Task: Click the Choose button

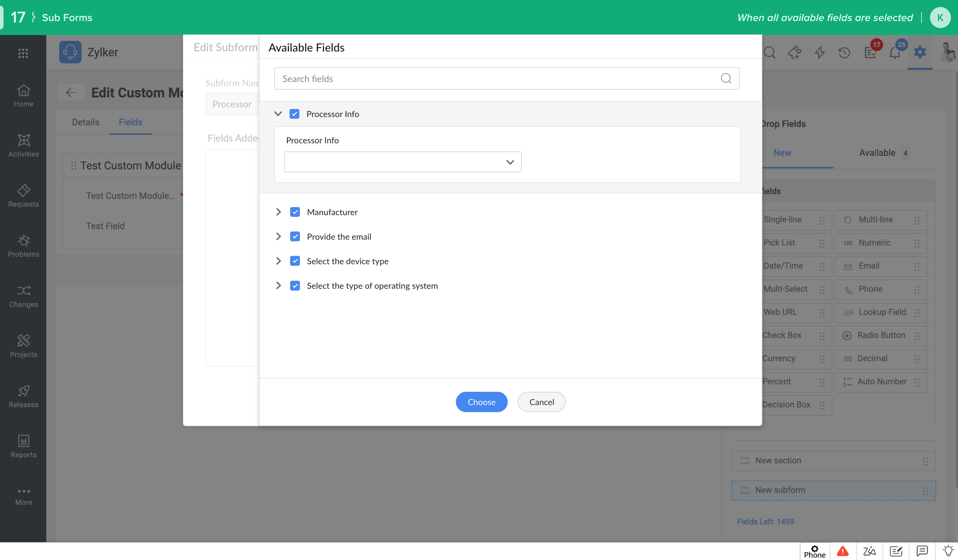Action: pyautogui.click(x=481, y=402)
